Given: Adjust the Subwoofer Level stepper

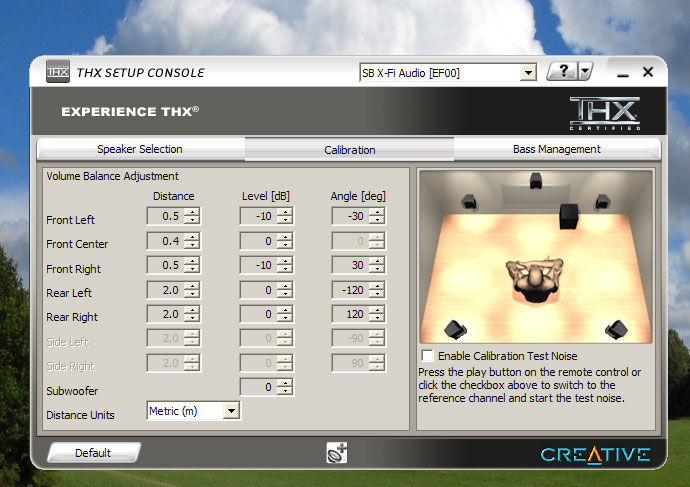Looking at the screenshot, I should click(x=285, y=387).
